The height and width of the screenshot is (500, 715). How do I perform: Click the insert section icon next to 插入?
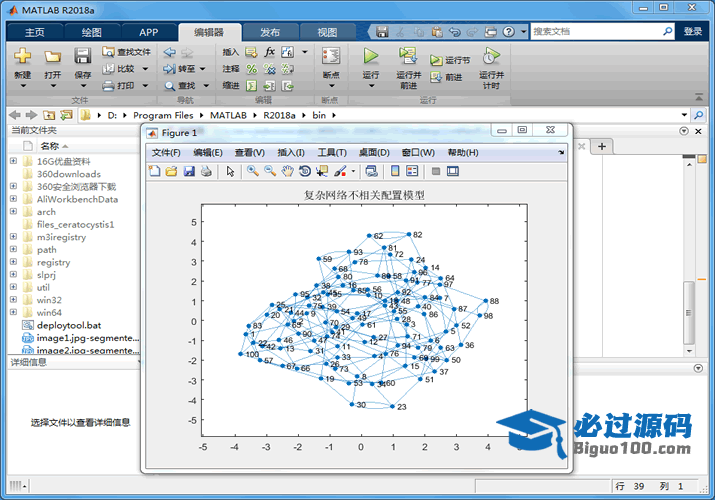[251, 52]
